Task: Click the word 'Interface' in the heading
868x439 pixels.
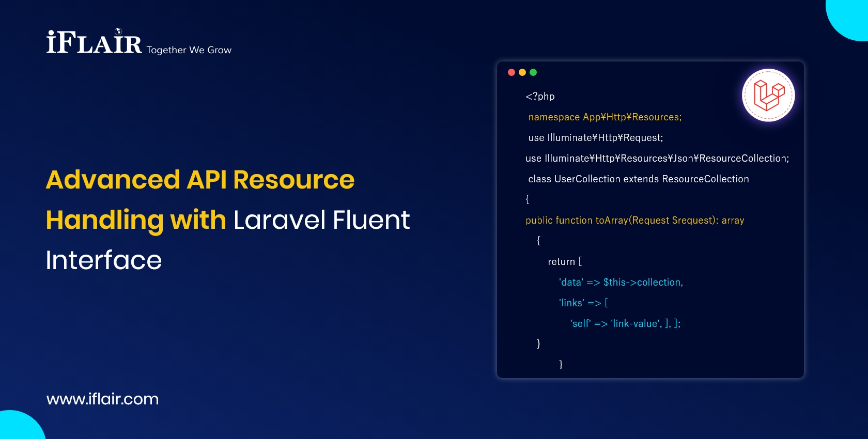Action: [104, 260]
